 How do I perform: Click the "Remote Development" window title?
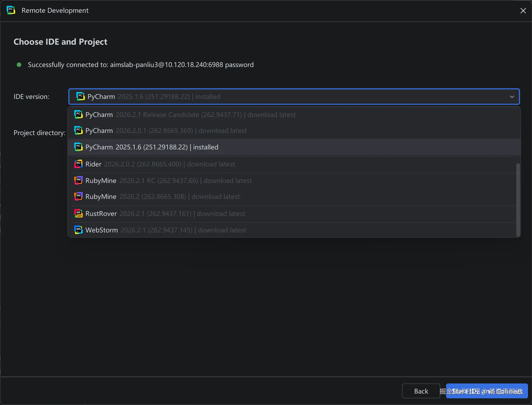[x=55, y=10]
